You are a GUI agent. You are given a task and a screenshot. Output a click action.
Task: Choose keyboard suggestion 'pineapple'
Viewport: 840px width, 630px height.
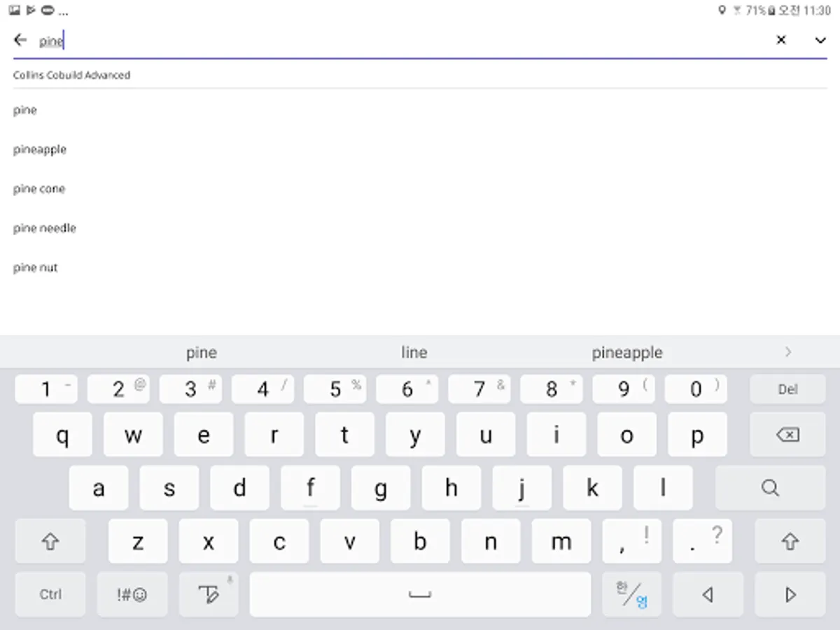tap(627, 353)
